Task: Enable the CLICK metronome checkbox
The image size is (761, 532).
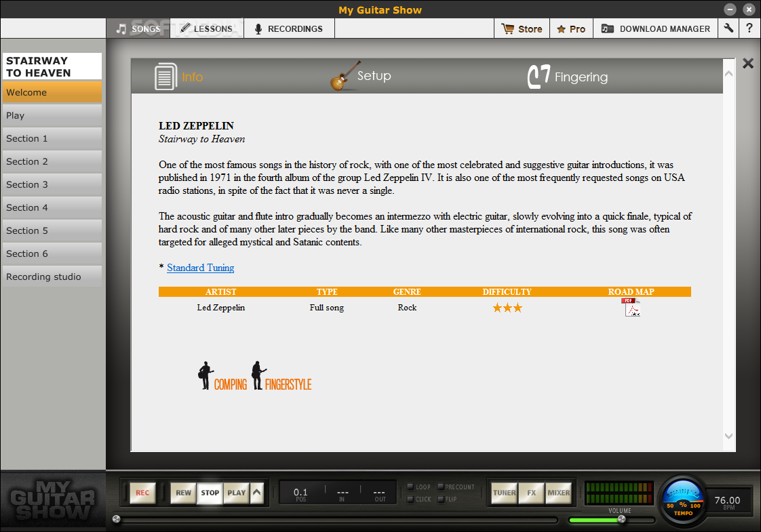Action: click(410, 499)
